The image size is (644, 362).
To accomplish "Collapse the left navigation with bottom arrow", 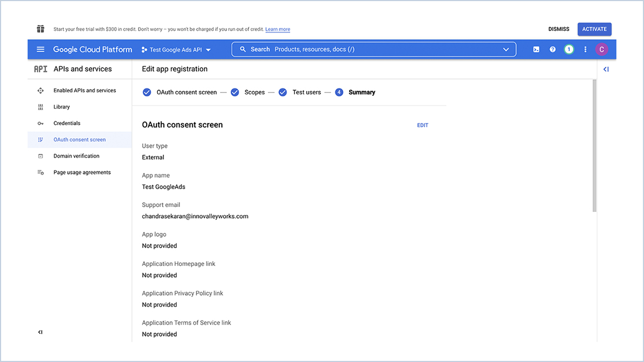I will [x=39, y=332].
